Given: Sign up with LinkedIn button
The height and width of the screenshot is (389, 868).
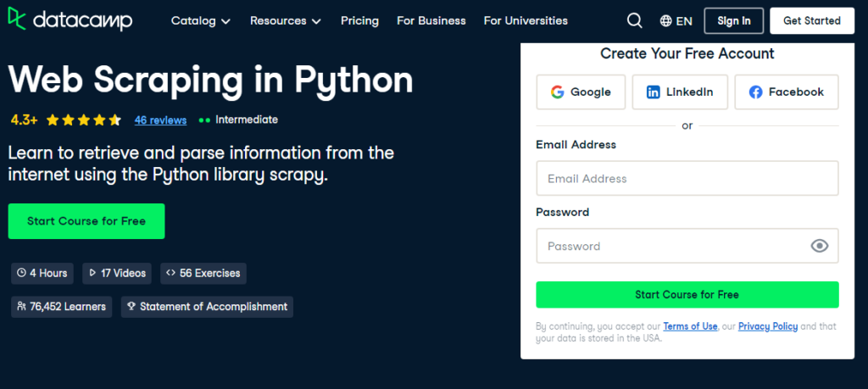Looking at the screenshot, I should (680, 92).
